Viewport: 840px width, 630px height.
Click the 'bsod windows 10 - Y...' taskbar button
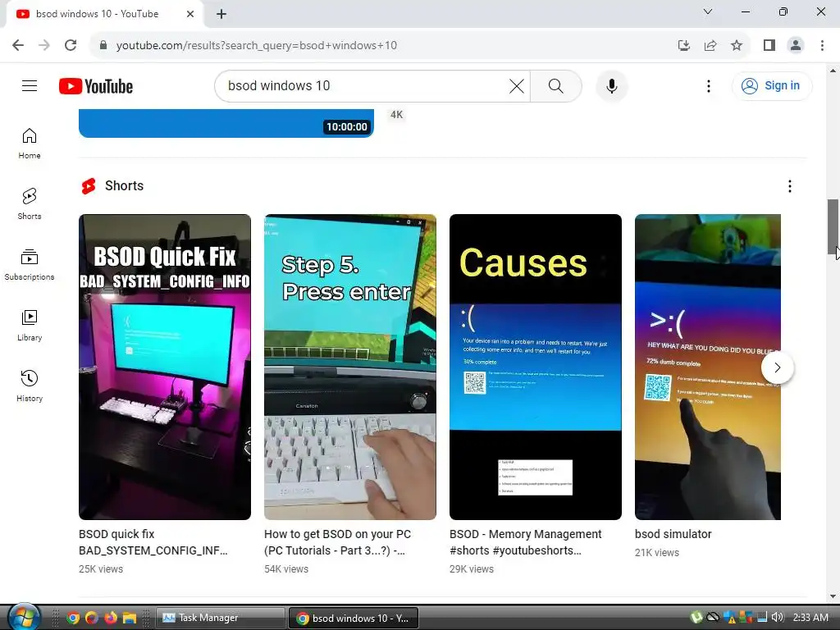pyautogui.click(x=354, y=618)
